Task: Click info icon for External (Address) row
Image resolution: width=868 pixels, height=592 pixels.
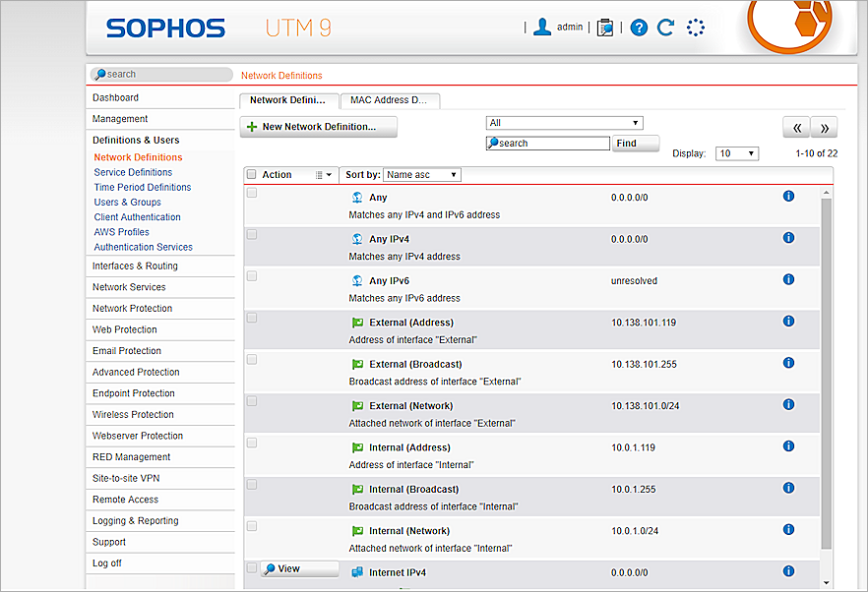Action: tap(788, 322)
